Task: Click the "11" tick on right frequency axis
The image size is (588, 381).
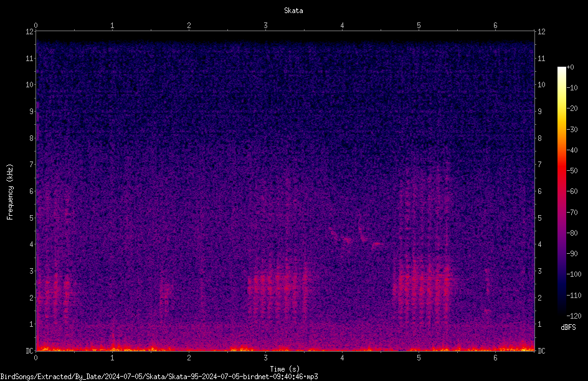Action: (541, 58)
